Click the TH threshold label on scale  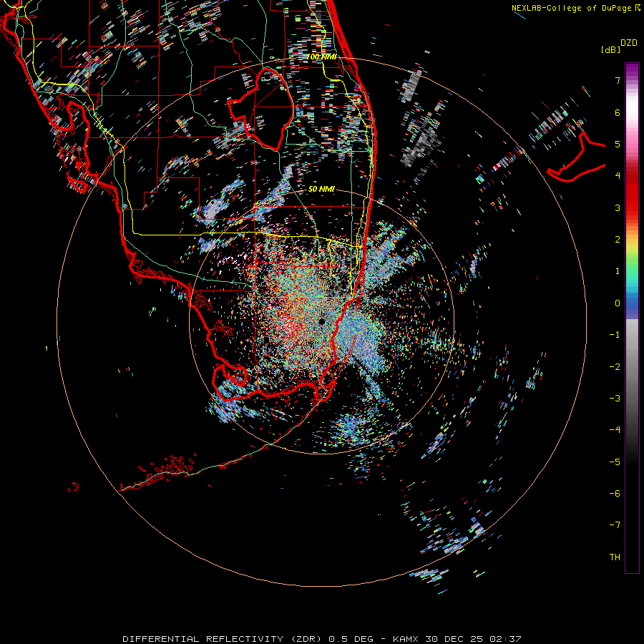coord(615,557)
